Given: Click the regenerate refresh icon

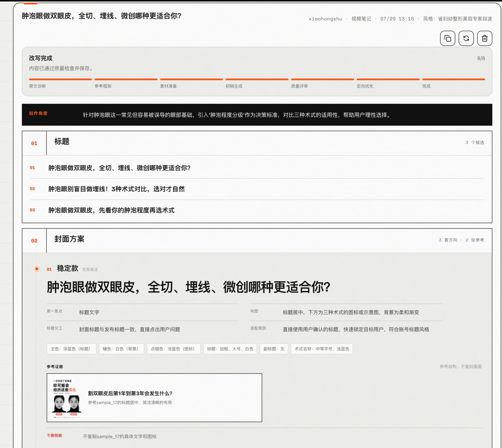Looking at the screenshot, I should [x=466, y=38].
